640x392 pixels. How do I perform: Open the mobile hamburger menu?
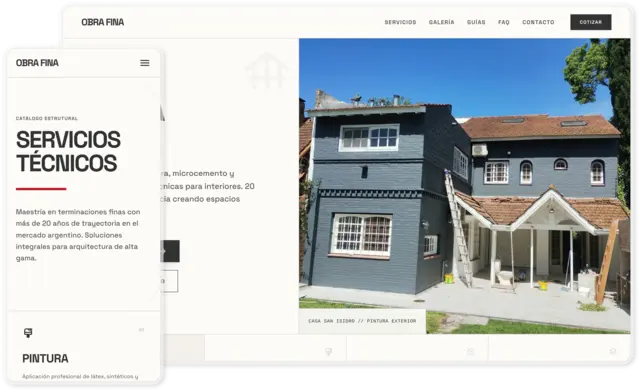(x=144, y=63)
